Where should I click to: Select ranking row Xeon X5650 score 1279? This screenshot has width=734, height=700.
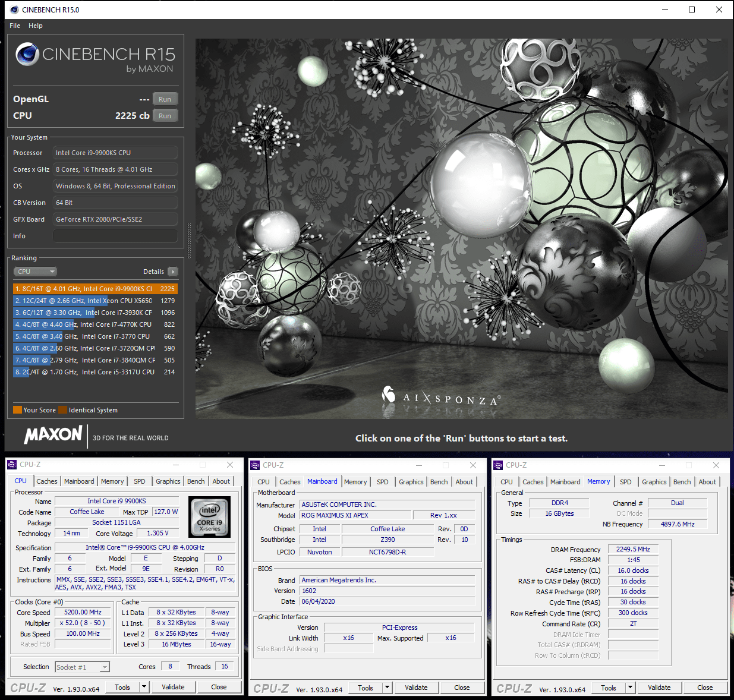95,301
